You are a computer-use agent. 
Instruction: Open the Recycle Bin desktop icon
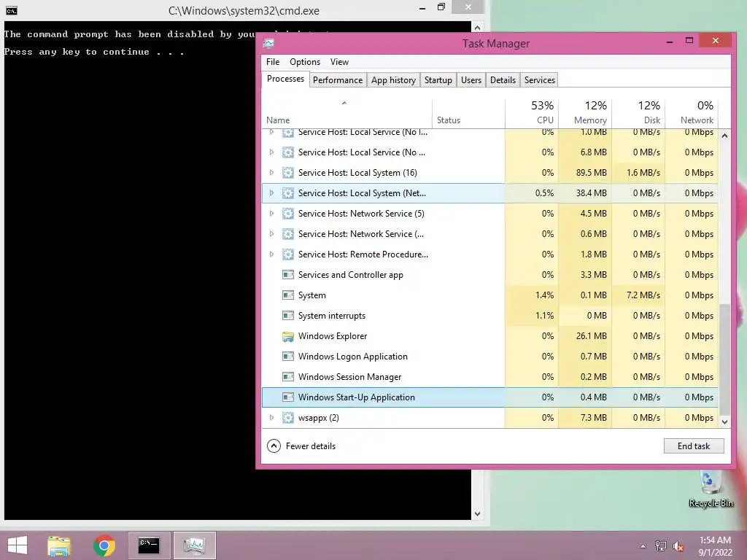pyautogui.click(x=711, y=489)
